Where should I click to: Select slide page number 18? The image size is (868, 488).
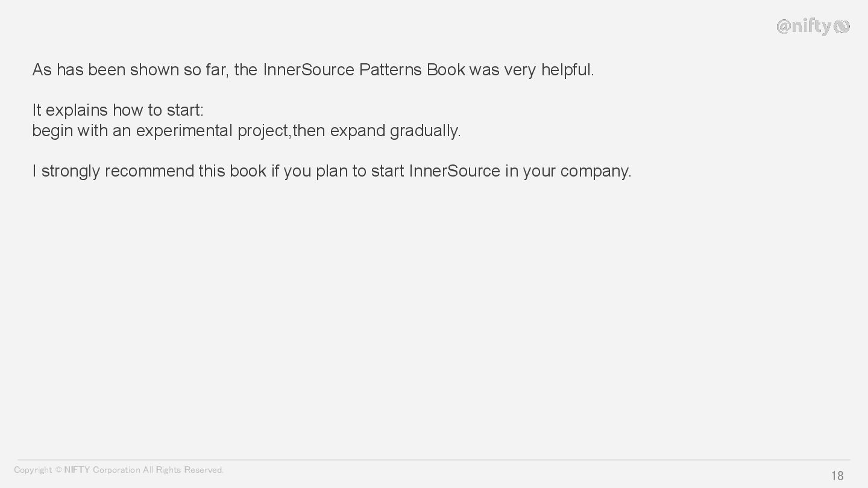coord(837,476)
